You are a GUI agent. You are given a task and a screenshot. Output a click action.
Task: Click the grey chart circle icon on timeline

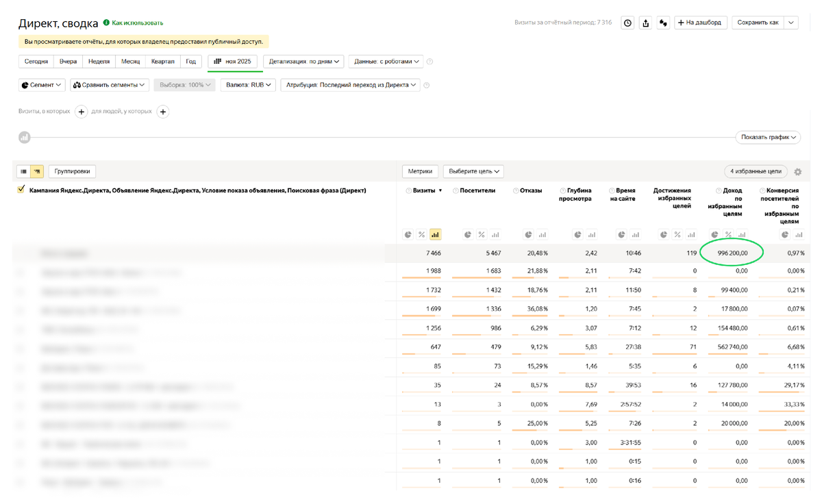pos(25,138)
